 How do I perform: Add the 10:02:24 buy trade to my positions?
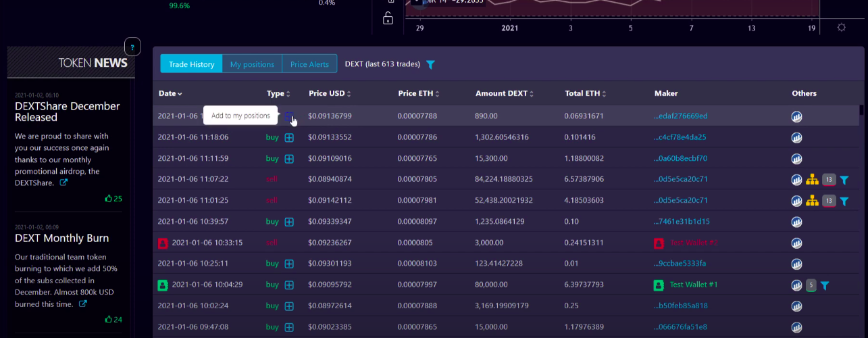click(289, 306)
